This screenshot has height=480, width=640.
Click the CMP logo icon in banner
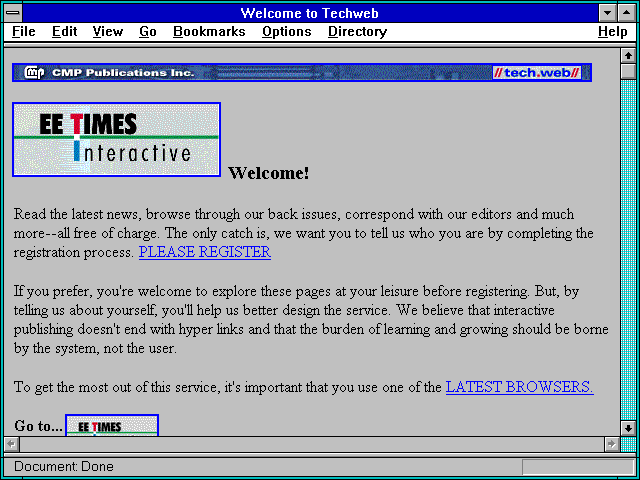(34, 73)
